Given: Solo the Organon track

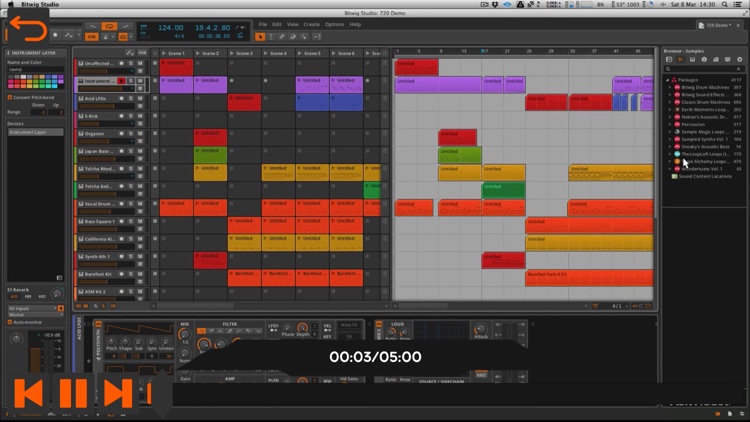Looking at the screenshot, I should pos(131,133).
